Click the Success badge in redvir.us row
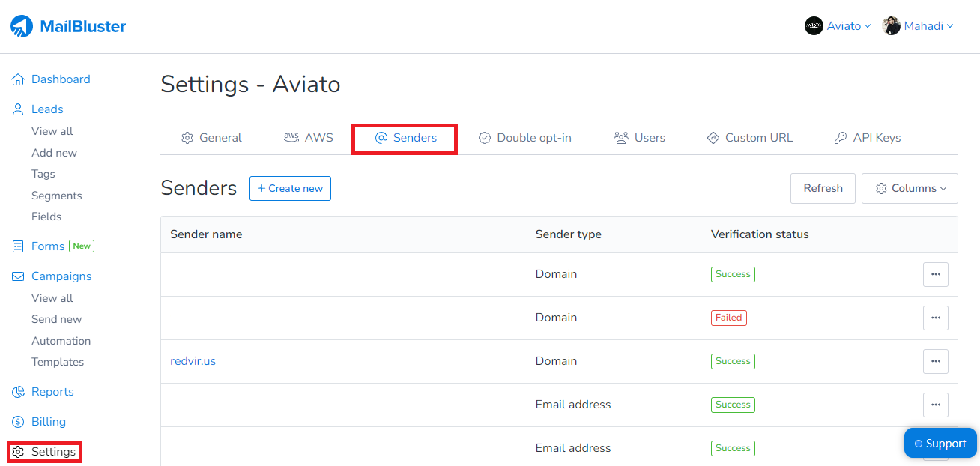Image resolution: width=980 pixels, height=466 pixels. 733,361
